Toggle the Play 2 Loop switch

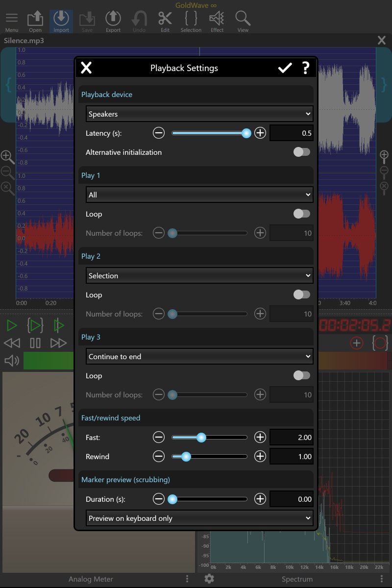click(x=302, y=295)
